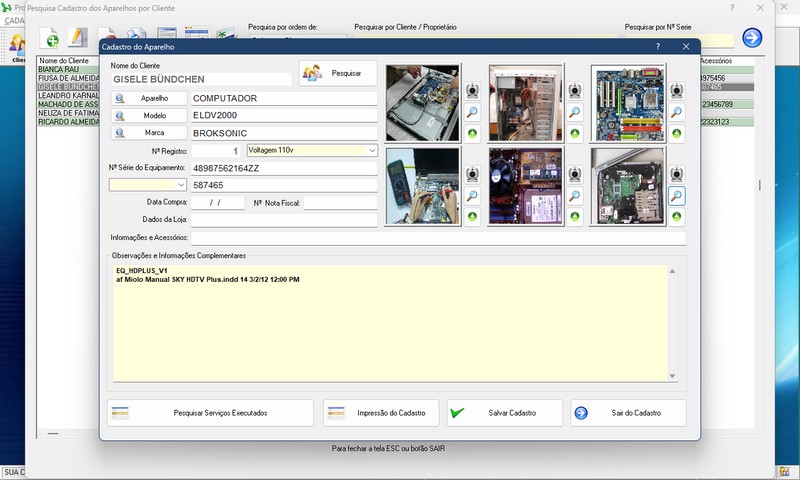This screenshot has width=800, height=480.
Task: Click blue arrow next to serial number search
Action: click(752, 38)
